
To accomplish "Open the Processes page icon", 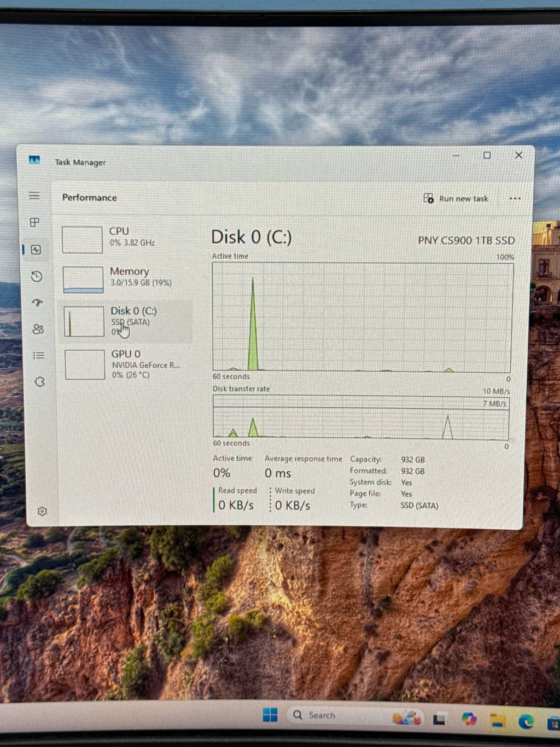I will [x=35, y=222].
